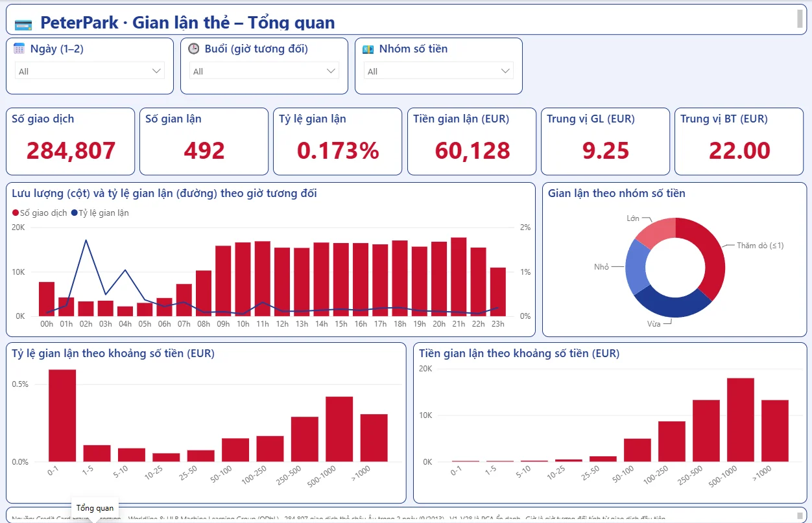The image size is (812, 523).
Task: Click the Trung vị GL (EUR) value 9.25
Action: [x=606, y=150]
